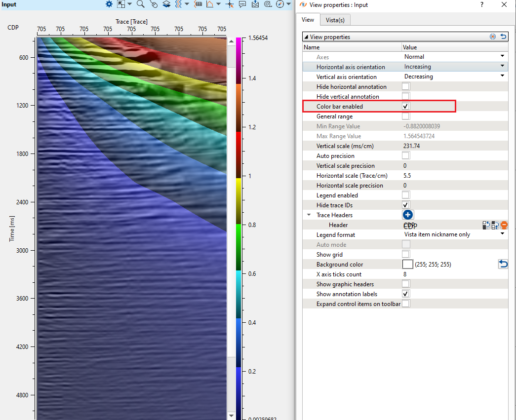Open view settings gear icon
This screenshot has height=420, width=516.
(x=109, y=4)
